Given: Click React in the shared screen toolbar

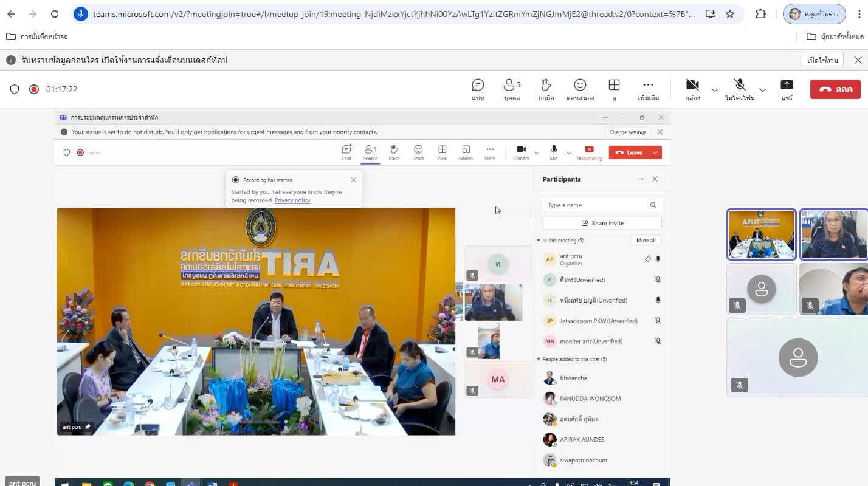Looking at the screenshot, I should (418, 152).
